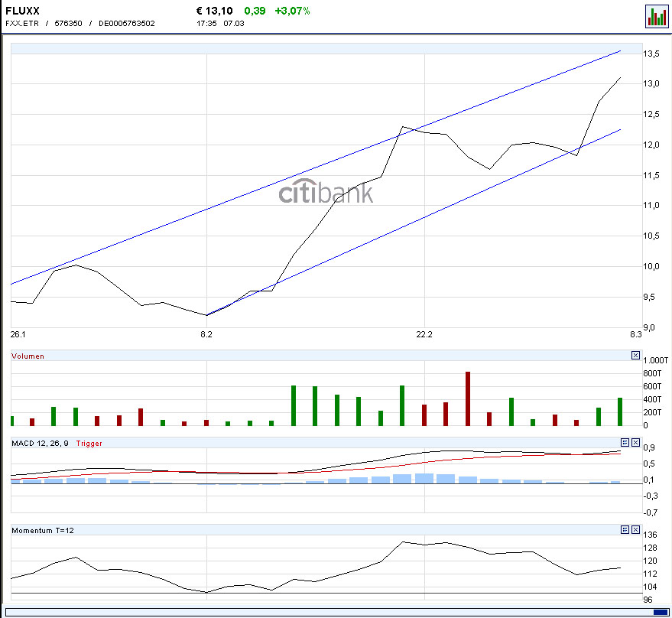The height and width of the screenshot is (618, 672).
Task: Click the MACD 12, 26, 9 label
Action: point(40,443)
